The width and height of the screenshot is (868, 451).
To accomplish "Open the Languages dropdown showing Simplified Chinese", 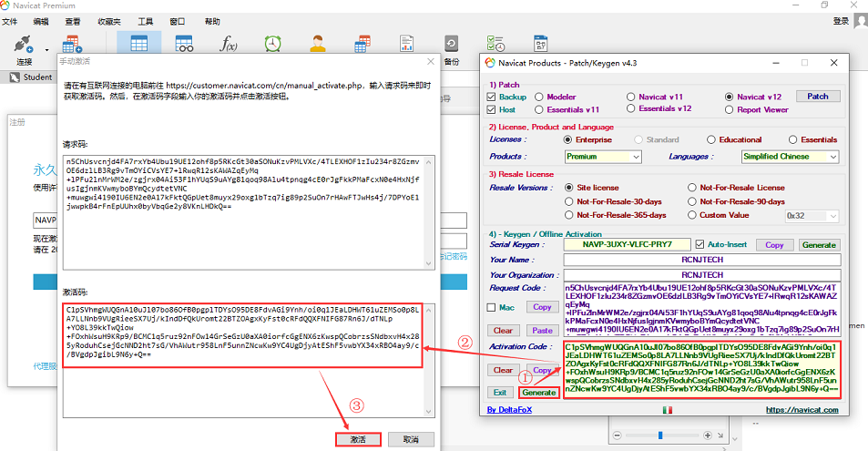I will [x=790, y=157].
